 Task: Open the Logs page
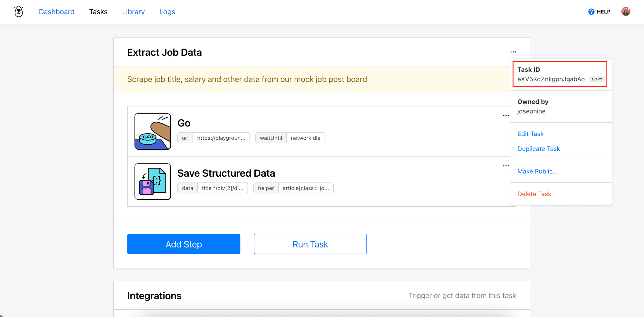click(x=167, y=12)
